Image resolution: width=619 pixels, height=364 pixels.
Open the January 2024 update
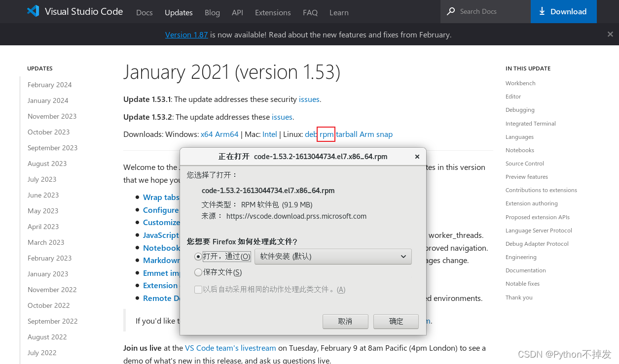(48, 100)
